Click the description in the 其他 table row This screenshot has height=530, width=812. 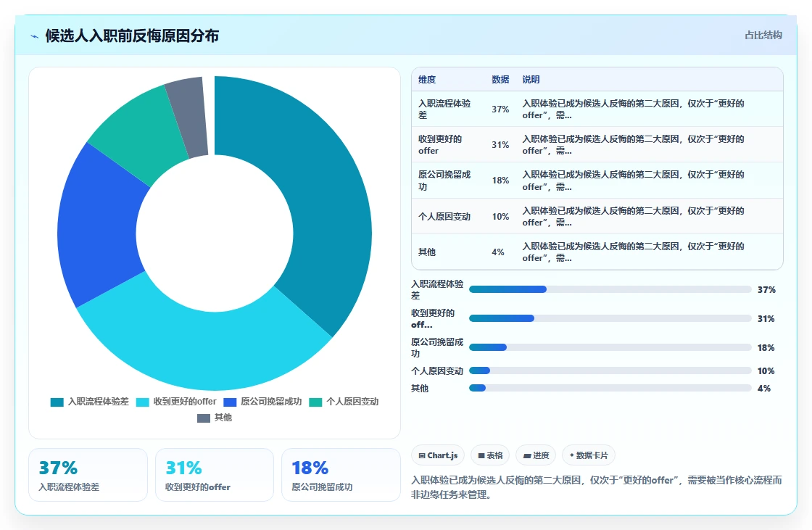pos(633,252)
